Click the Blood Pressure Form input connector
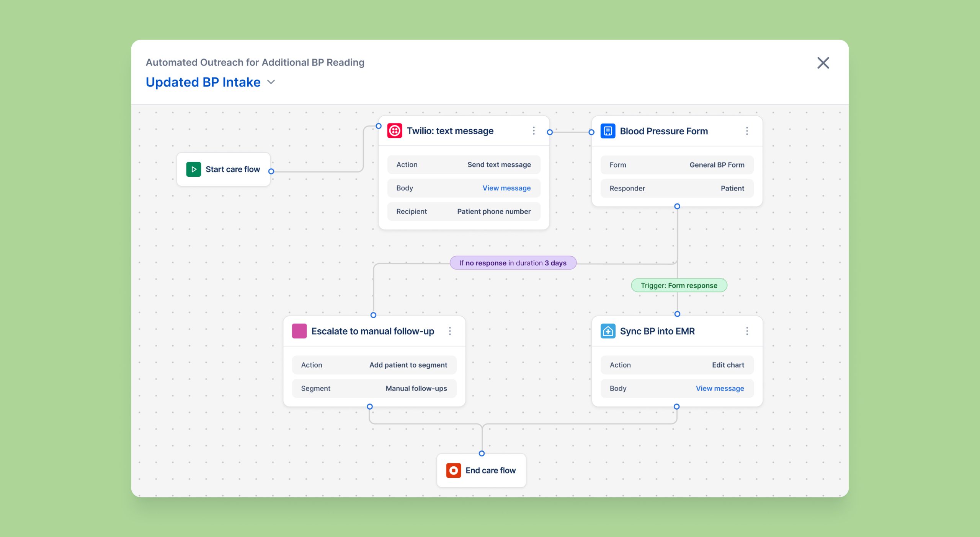This screenshot has width=980, height=537. click(x=591, y=132)
